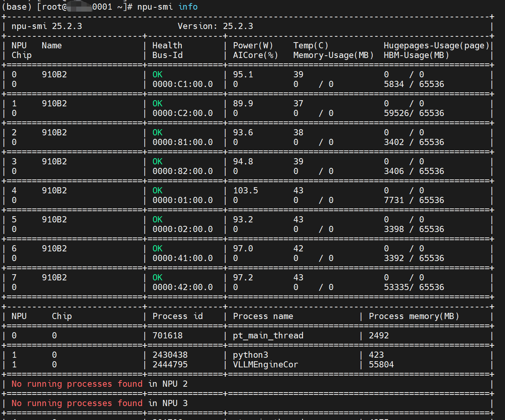The image size is (505, 420).
Task: Click temperature value 38
Action: pos(298,133)
